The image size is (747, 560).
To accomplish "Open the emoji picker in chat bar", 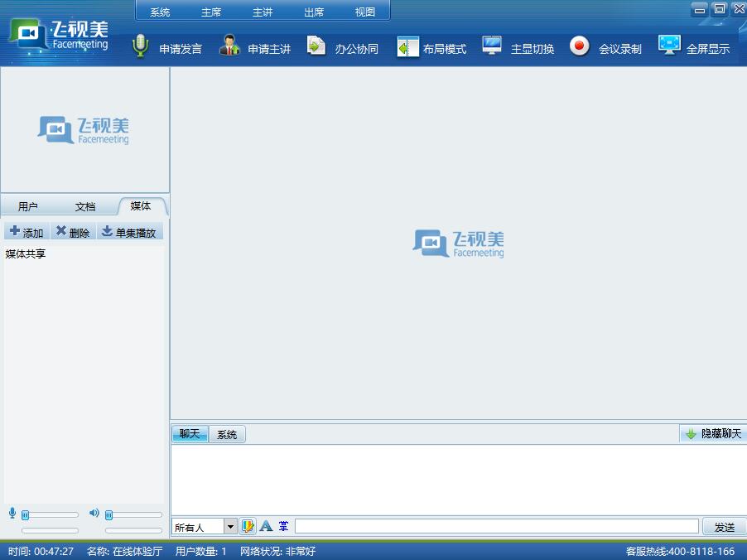I will pos(247,526).
